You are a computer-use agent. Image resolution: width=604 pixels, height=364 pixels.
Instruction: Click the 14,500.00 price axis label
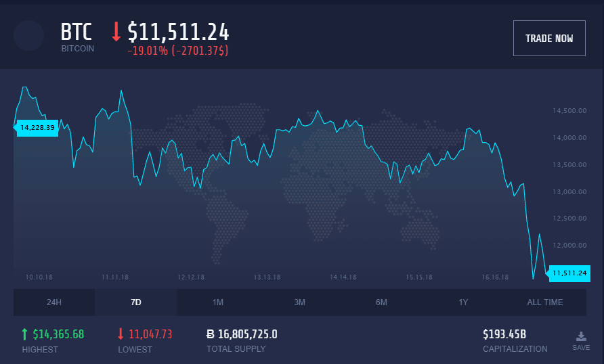tap(569, 111)
